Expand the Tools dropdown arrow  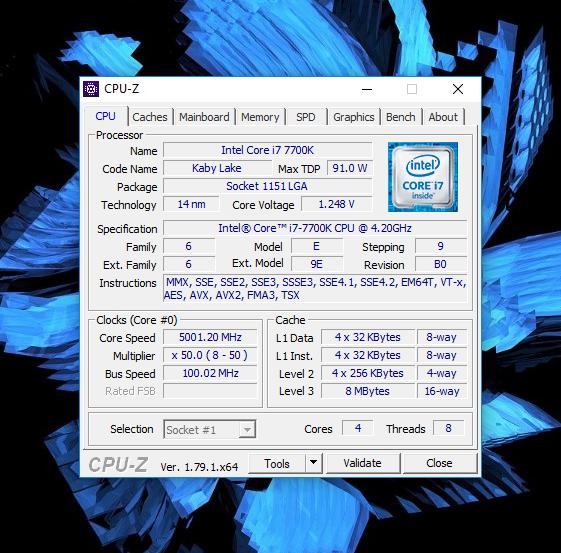313,463
